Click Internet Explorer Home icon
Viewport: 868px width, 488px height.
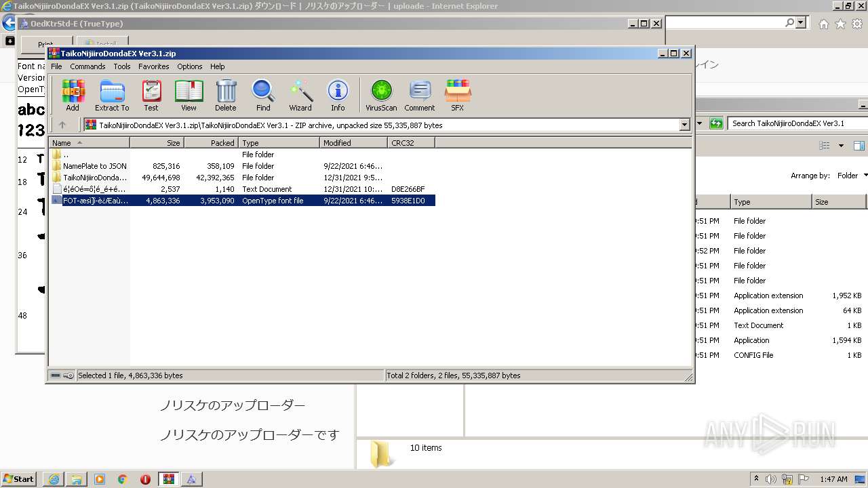823,24
